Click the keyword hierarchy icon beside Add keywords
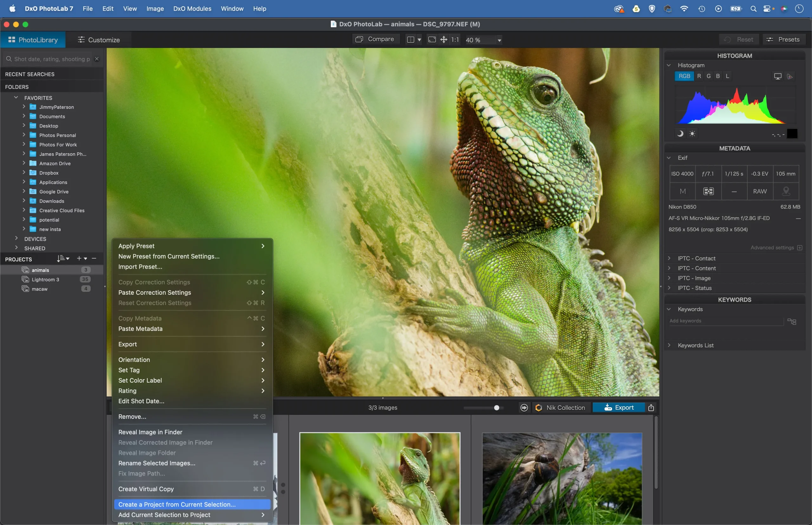 (792, 321)
